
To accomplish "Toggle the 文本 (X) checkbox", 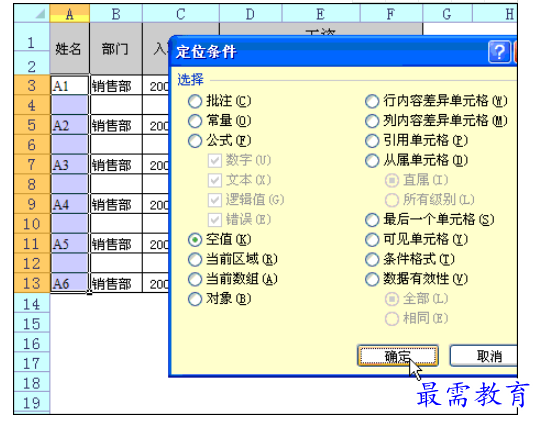I will (x=215, y=180).
